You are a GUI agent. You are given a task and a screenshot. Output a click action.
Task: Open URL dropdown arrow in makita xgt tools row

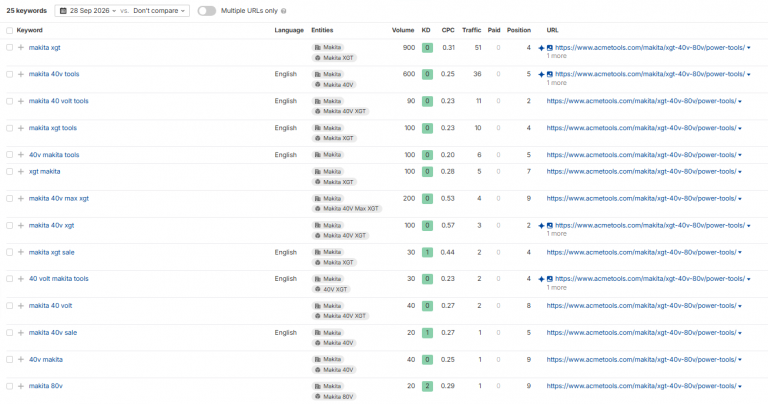740,128
